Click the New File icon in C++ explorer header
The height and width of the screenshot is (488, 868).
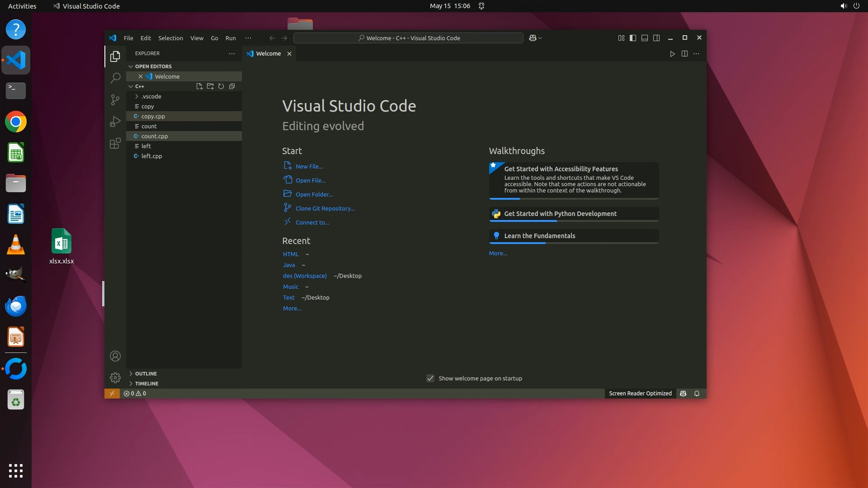pos(199,86)
